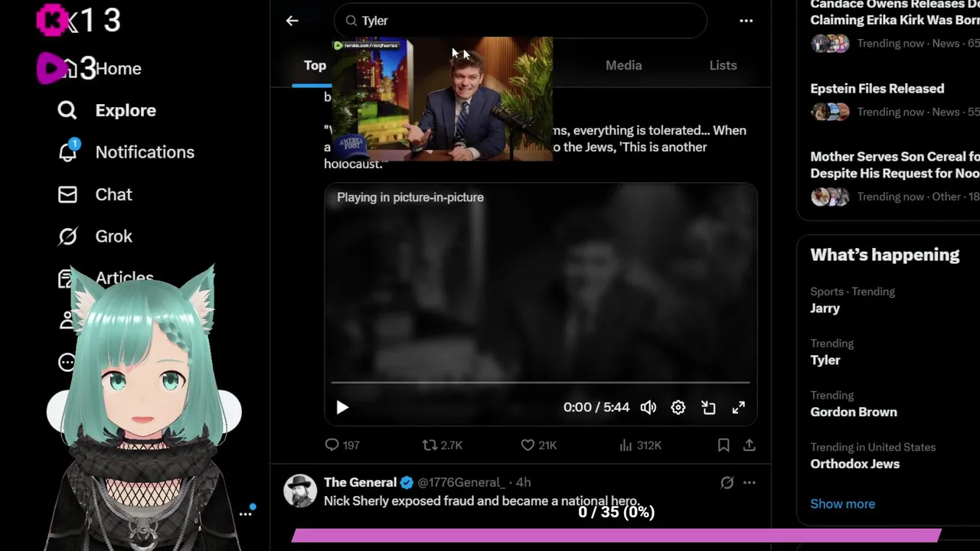
Task: Enter fullscreen on the video
Action: pos(738,408)
